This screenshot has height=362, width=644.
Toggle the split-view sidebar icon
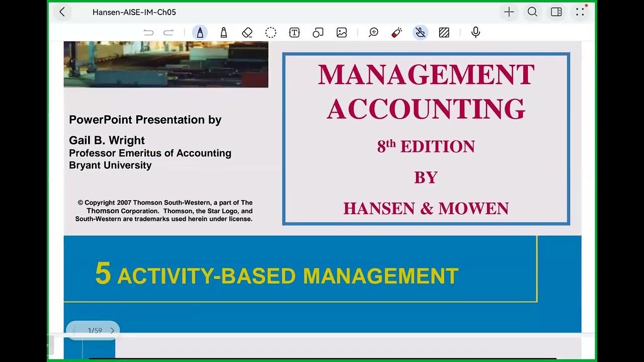(556, 12)
